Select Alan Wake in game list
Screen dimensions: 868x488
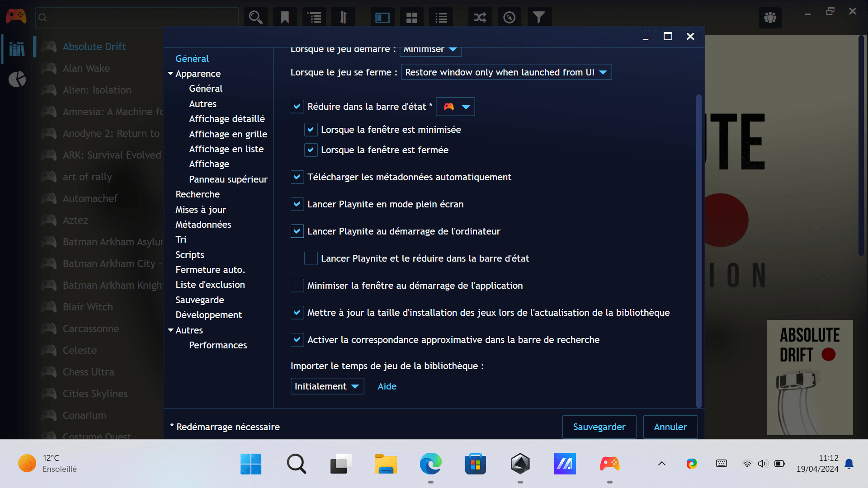(x=86, y=68)
